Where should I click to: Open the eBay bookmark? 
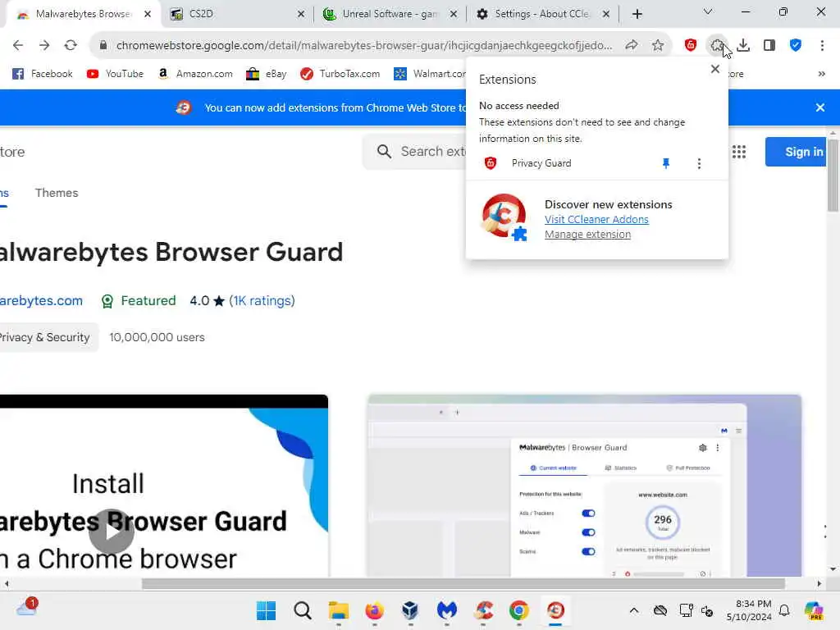(x=267, y=74)
